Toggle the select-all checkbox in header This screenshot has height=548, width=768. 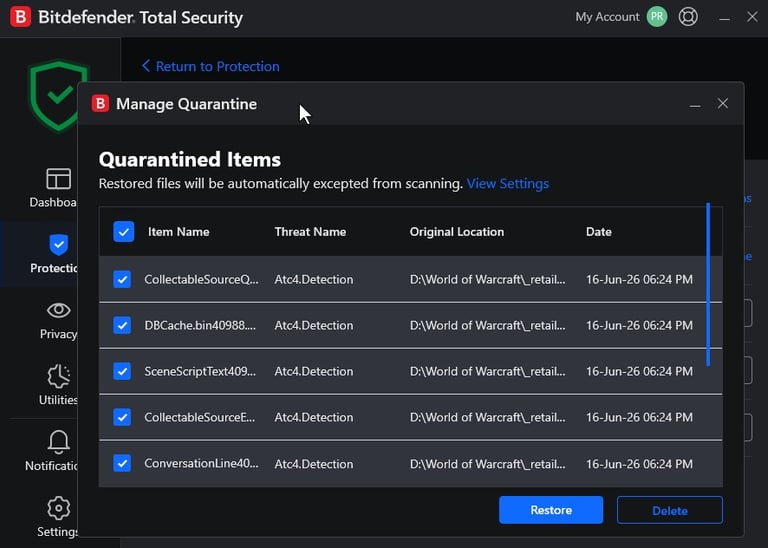coord(123,232)
